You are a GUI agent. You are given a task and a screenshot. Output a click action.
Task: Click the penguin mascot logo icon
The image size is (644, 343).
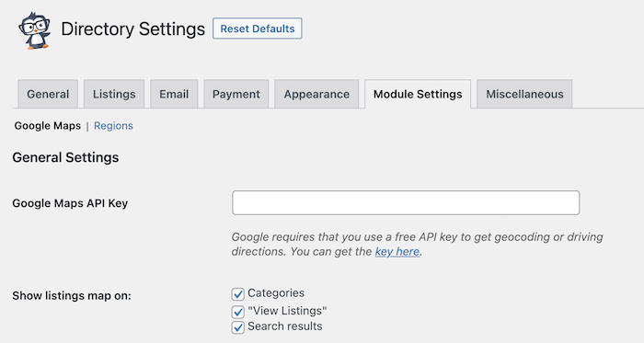click(35, 30)
